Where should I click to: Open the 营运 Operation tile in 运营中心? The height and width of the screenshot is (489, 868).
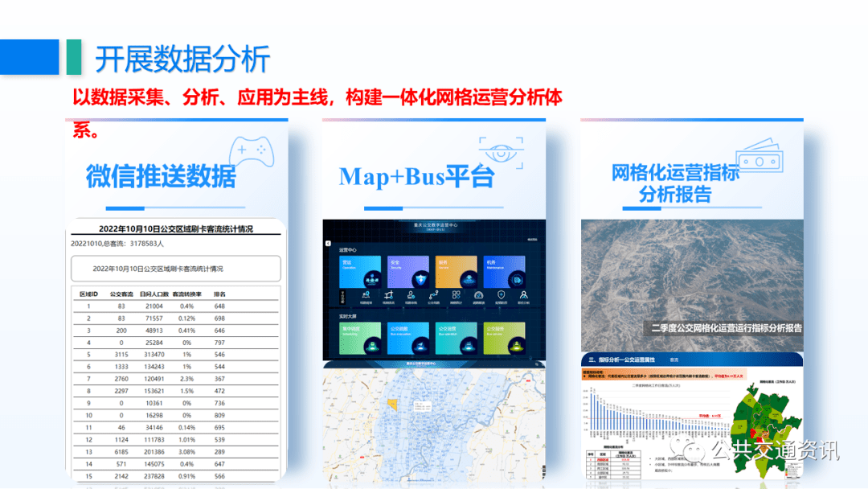pyautogui.click(x=360, y=272)
